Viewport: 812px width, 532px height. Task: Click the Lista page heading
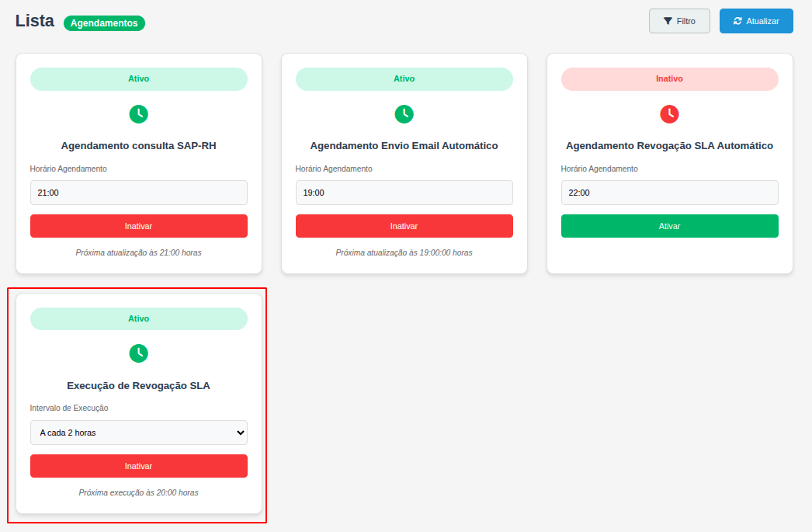pyautogui.click(x=34, y=22)
